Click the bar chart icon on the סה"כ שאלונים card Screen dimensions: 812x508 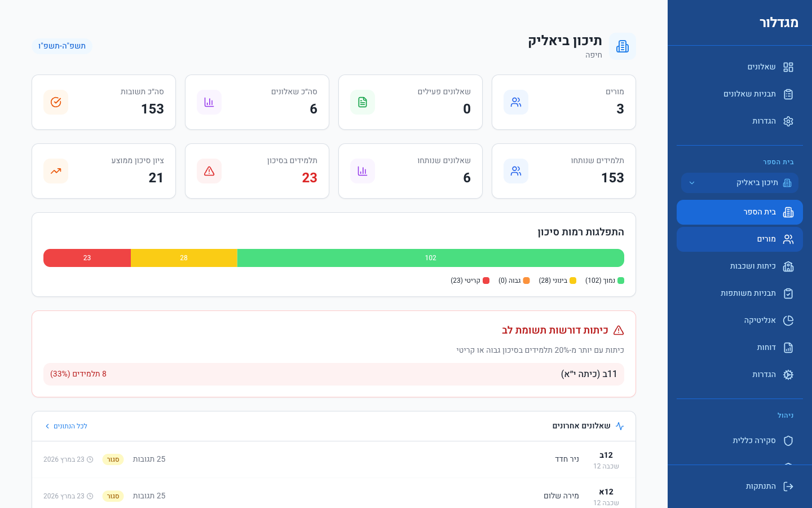point(209,102)
